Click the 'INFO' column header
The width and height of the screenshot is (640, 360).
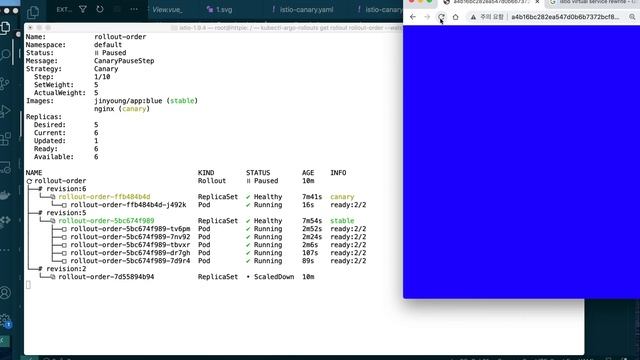338,173
